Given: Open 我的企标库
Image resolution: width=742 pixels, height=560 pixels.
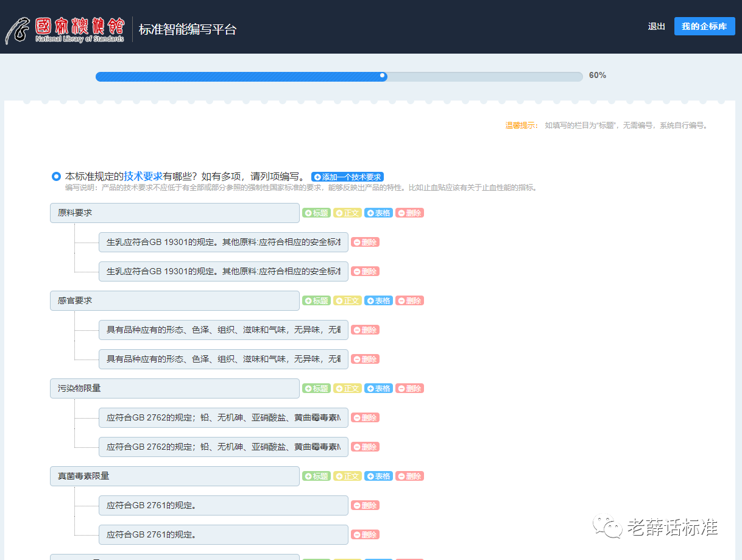Looking at the screenshot, I should pos(704,26).
